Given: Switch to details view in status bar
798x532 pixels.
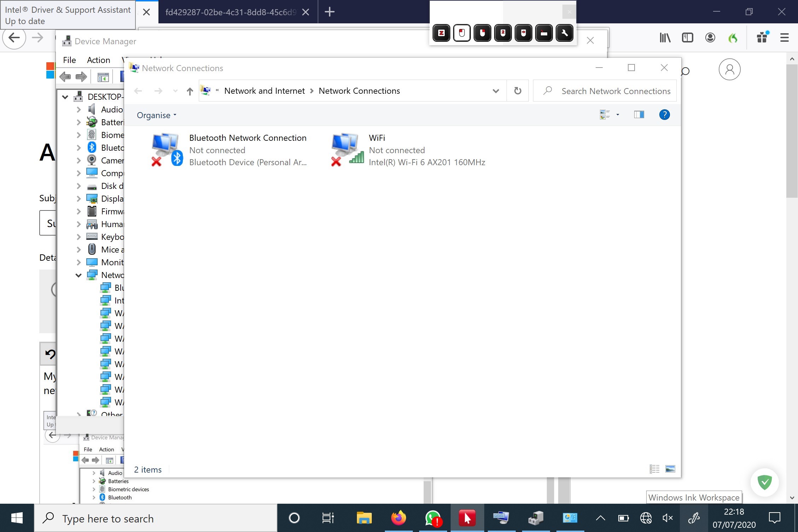Looking at the screenshot, I should pos(654,469).
